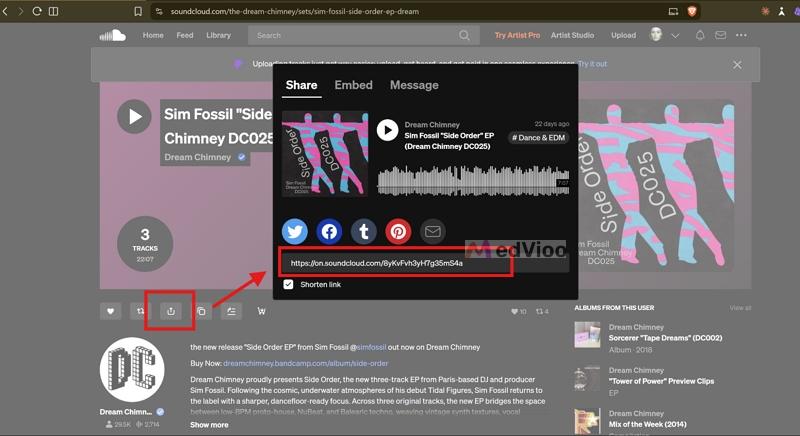Reload the browser page
This screenshot has width=800, height=436.
[37, 11]
